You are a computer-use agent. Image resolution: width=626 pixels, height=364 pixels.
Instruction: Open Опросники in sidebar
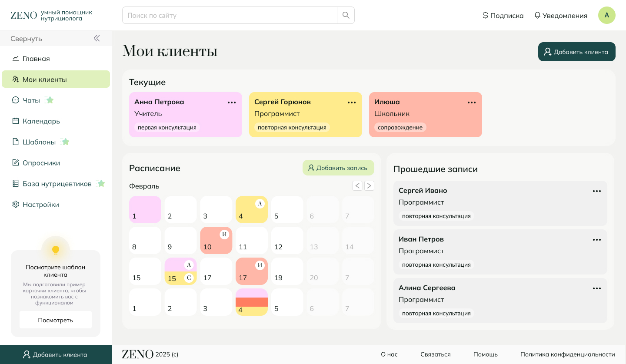tap(56, 163)
